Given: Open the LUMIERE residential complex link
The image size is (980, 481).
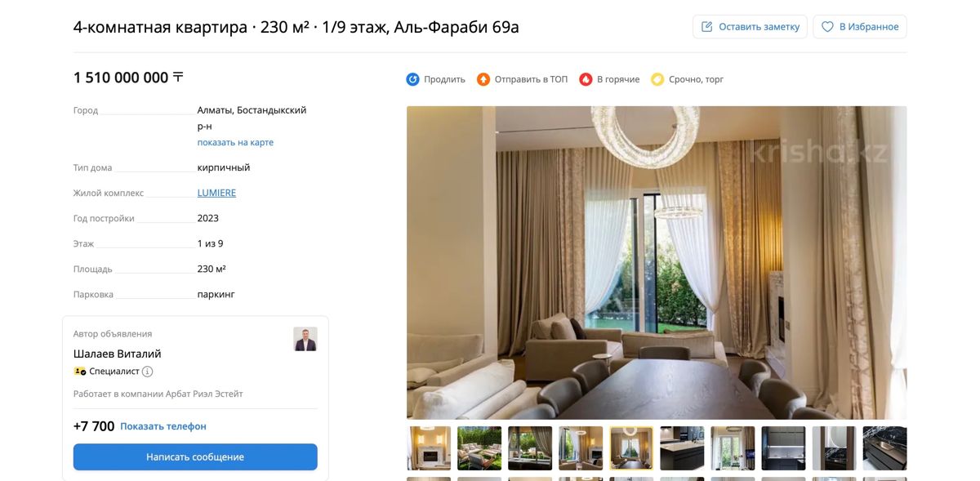Looking at the screenshot, I should [x=216, y=193].
